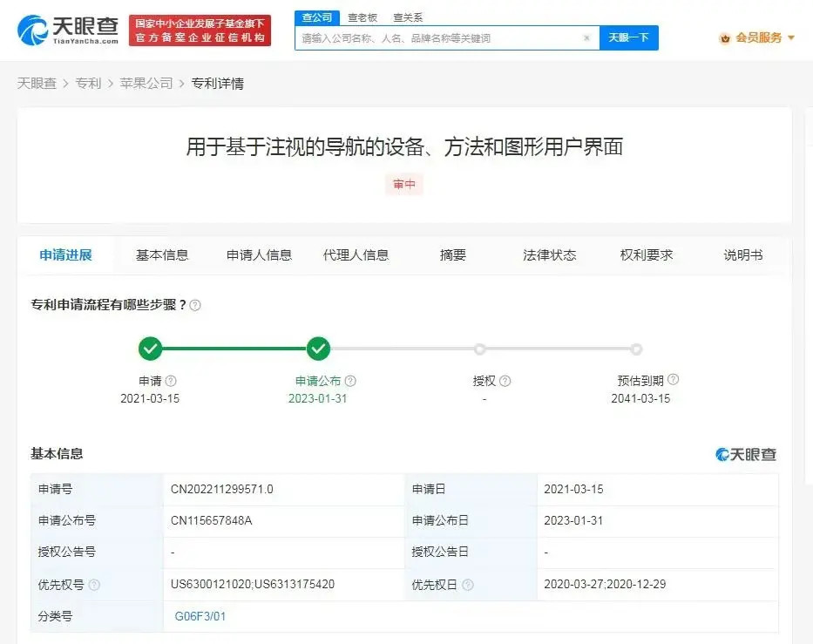813x644 pixels.
Task: Open the 基本信息 tab
Action: tap(162, 255)
